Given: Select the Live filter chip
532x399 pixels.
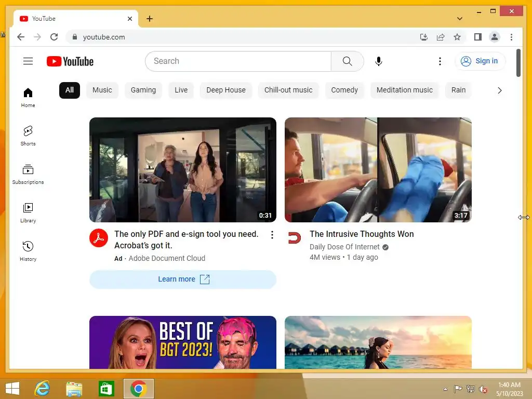Looking at the screenshot, I should [181, 90].
